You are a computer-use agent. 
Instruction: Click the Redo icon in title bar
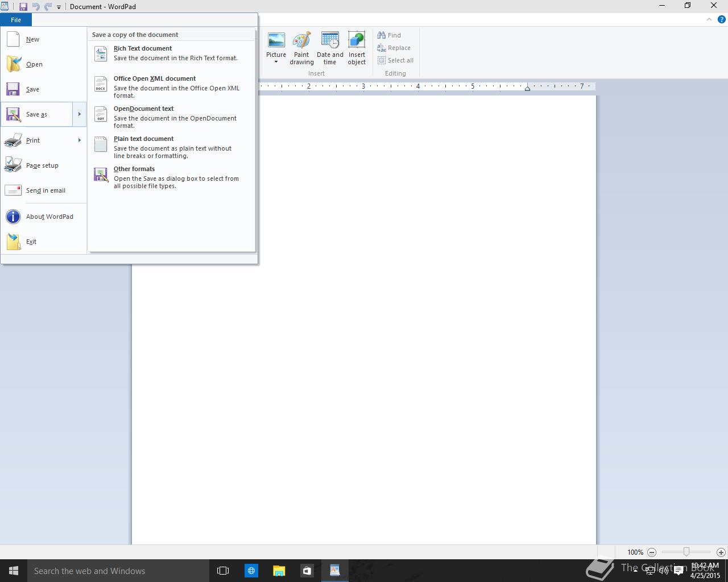(x=48, y=7)
